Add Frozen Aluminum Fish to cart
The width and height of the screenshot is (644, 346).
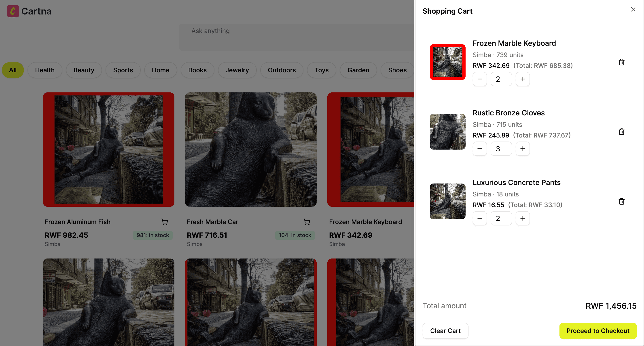pyautogui.click(x=165, y=222)
